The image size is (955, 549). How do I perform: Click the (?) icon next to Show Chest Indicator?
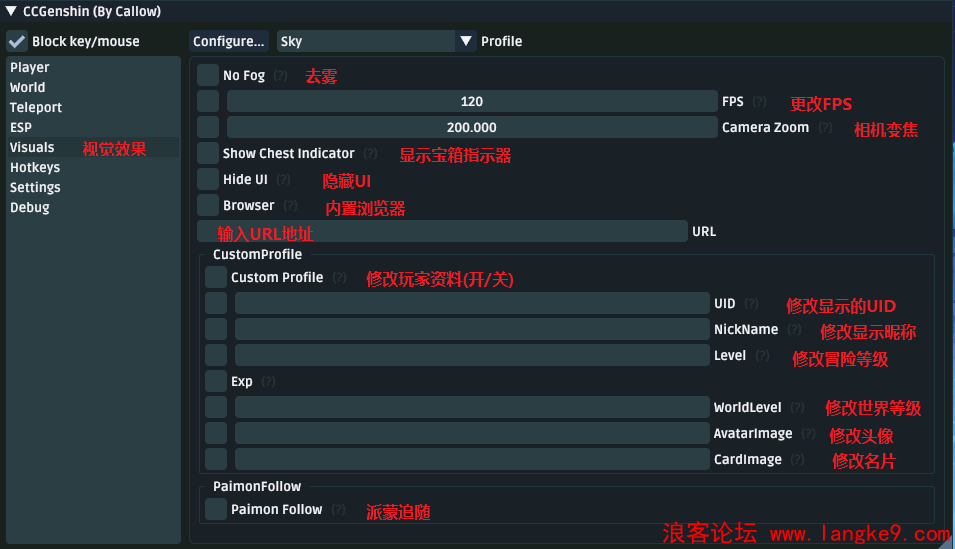(371, 154)
